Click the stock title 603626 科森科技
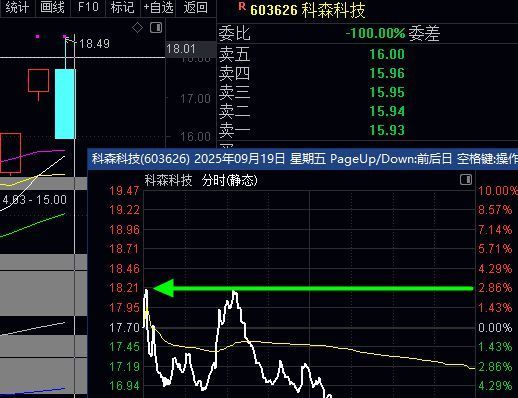The width and height of the screenshot is (518, 398). [x=308, y=10]
